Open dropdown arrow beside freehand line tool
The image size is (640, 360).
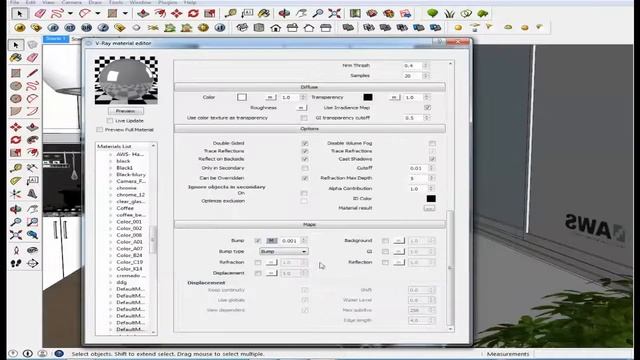click(70, 13)
